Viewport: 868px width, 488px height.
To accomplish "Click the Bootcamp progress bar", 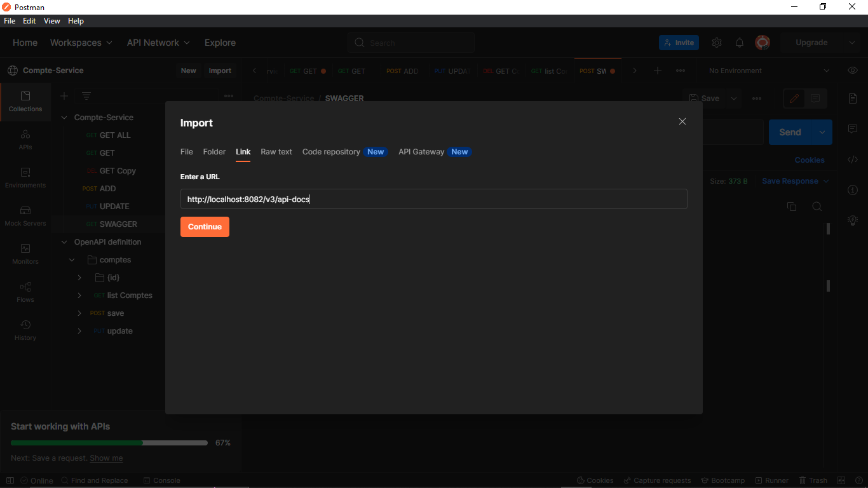I will tap(108, 442).
